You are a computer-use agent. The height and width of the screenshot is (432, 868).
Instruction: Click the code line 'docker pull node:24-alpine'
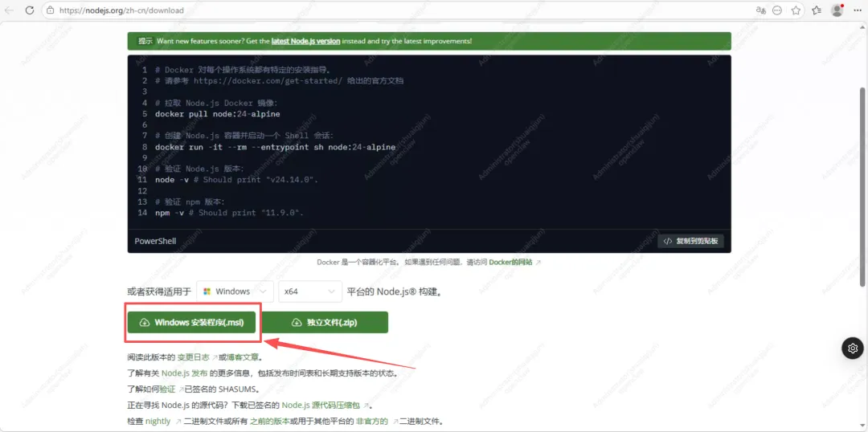click(x=218, y=114)
